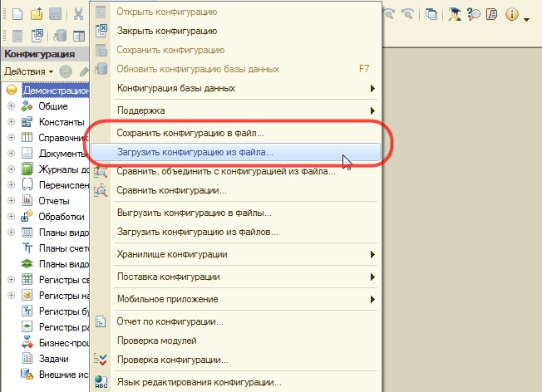Choose Загрузить конфигурацию из файлов
Screen dimensions: 542x392
[236, 232]
